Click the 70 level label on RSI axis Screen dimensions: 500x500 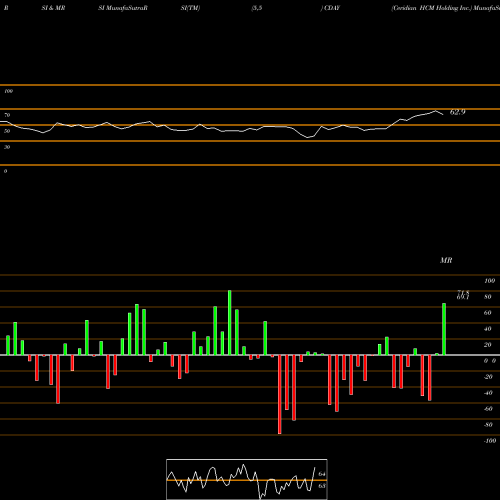[7, 115]
